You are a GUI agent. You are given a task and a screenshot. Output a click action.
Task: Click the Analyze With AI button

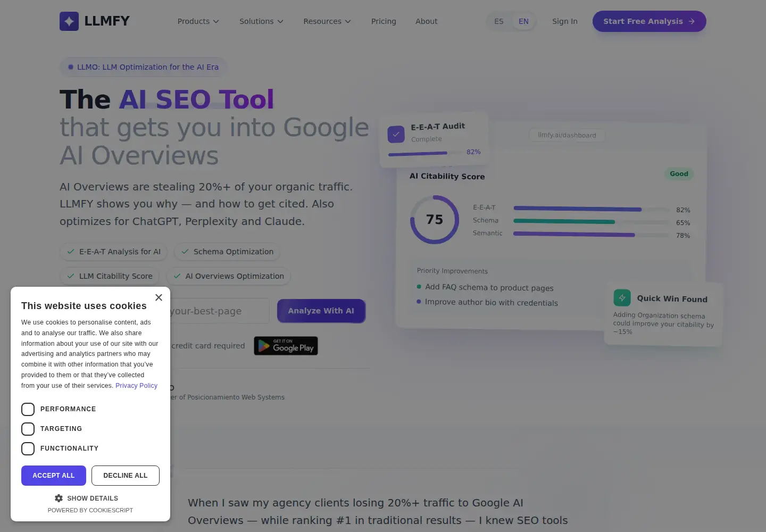click(x=321, y=311)
